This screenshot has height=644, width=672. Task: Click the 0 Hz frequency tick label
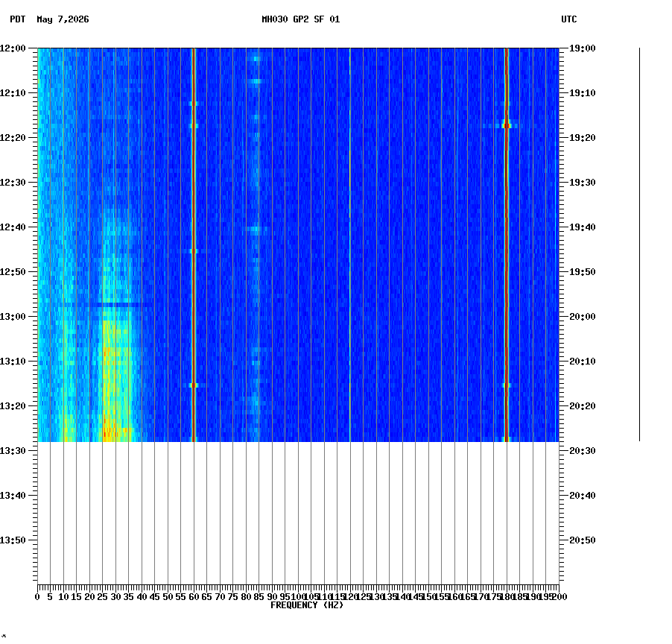coord(38,597)
